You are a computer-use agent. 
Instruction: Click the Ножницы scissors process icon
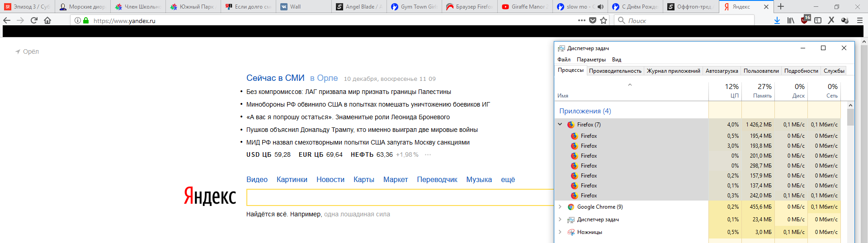tap(571, 232)
